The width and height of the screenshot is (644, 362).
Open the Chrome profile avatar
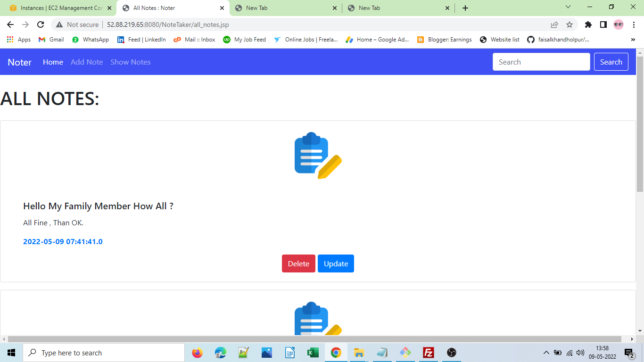tap(619, 25)
